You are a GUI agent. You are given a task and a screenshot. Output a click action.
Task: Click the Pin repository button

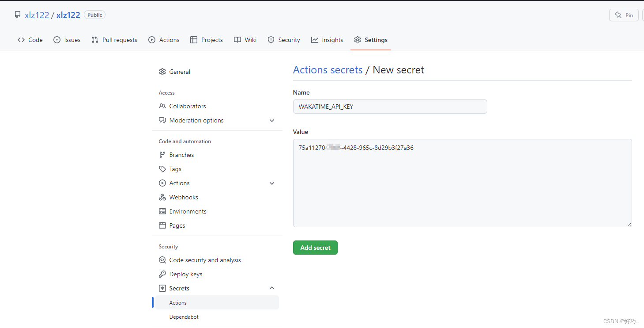624,15
